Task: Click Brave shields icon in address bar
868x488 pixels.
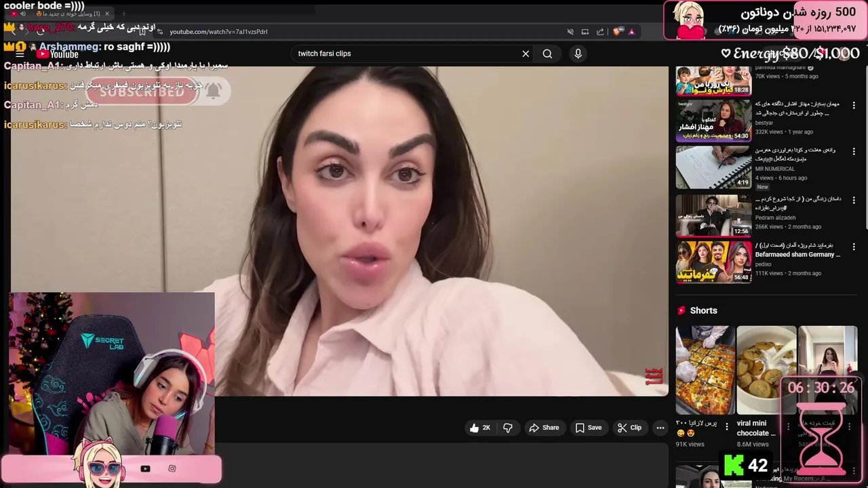Action: tap(617, 31)
